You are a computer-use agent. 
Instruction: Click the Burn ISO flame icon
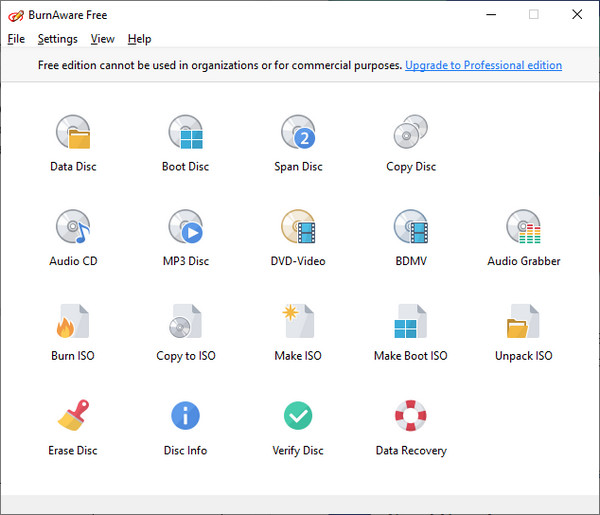point(73,321)
